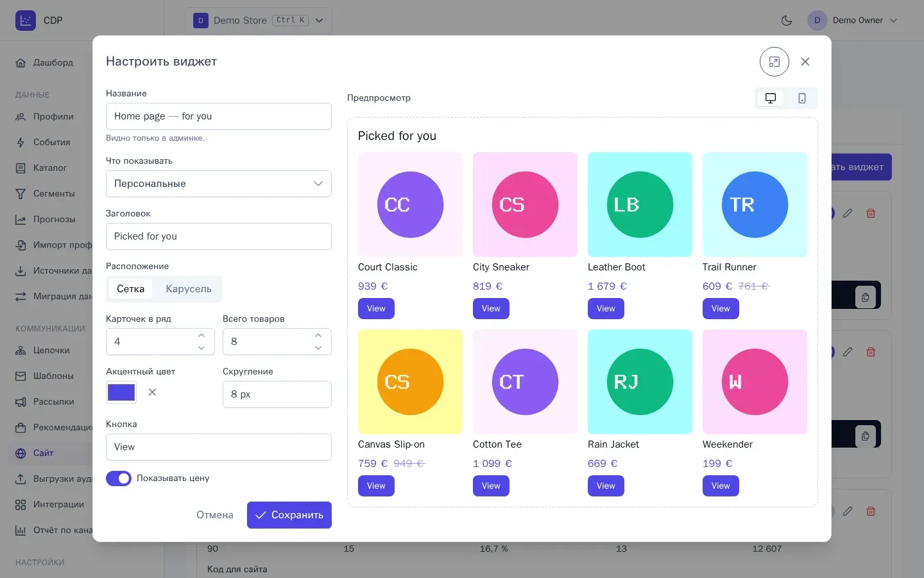Edit the Скругление radius field
Viewport: 924px width, 578px height.
coord(277,394)
